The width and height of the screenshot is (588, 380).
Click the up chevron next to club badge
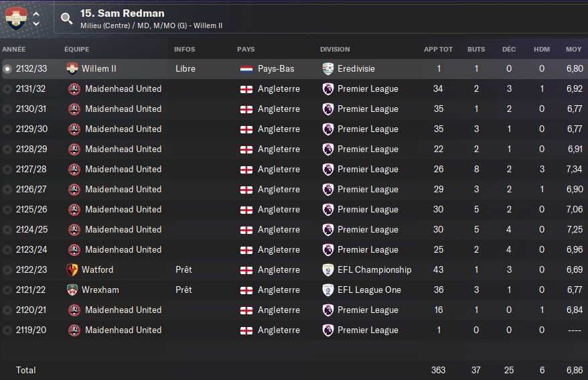[x=36, y=13]
